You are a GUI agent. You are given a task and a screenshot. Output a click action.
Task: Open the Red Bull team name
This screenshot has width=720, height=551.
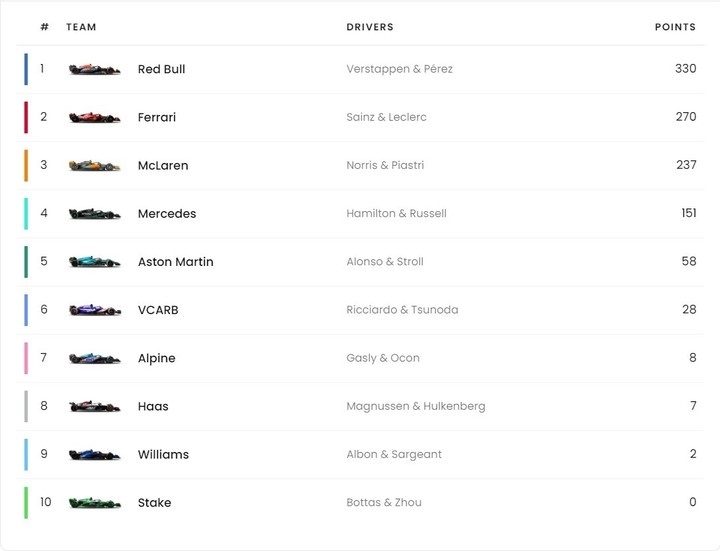click(161, 69)
